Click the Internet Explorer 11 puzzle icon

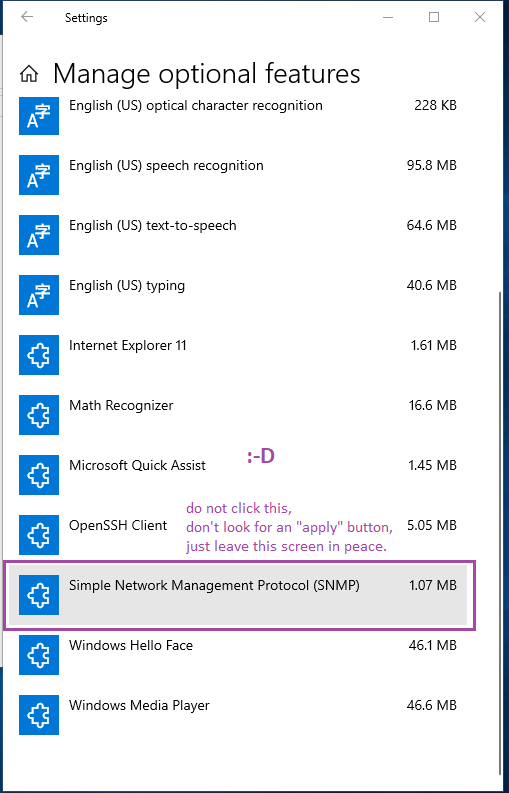click(39, 355)
